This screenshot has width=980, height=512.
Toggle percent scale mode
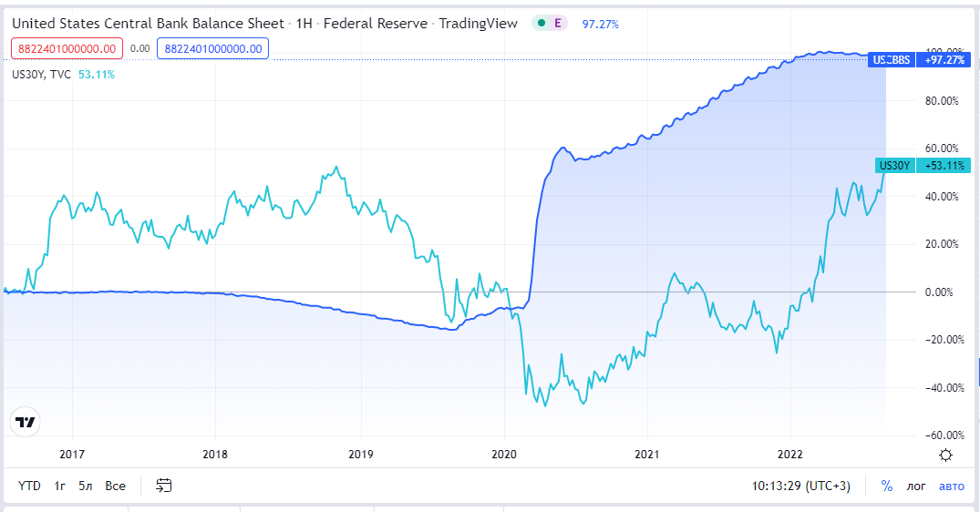click(886, 486)
